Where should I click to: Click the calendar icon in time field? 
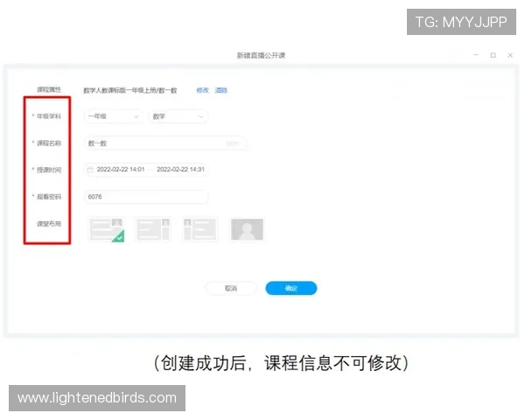(90, 170)
